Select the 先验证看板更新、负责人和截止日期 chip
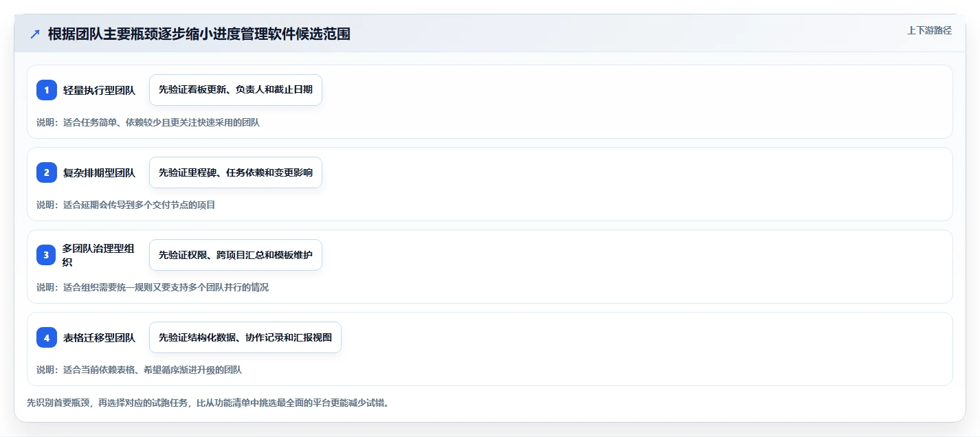Image resolution: width=980 pixels, height=437 pixels. point(236,90)
